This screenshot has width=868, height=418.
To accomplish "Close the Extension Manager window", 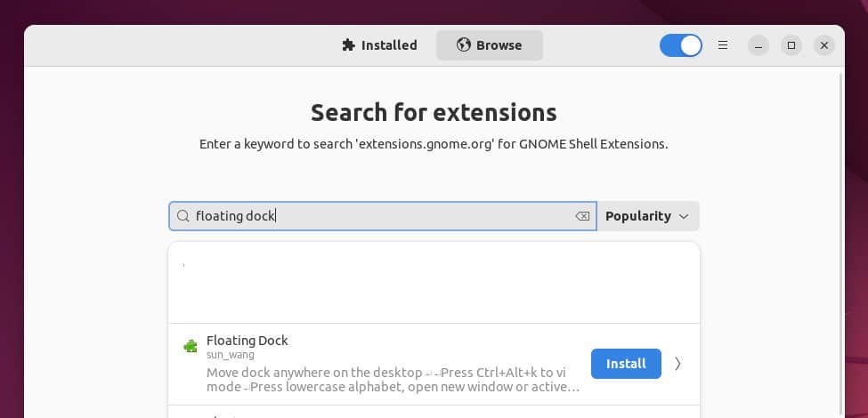I will coord(824,45).
